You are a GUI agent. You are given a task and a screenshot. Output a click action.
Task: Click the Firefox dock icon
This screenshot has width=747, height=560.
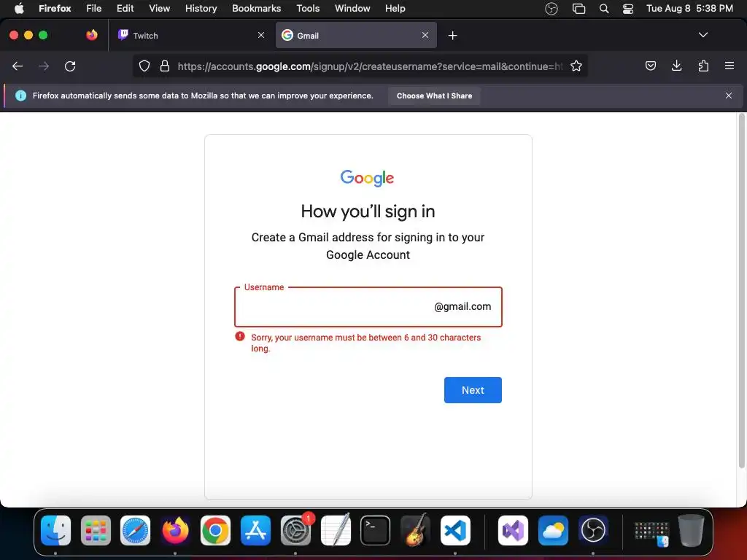click(x=175, y=530)
